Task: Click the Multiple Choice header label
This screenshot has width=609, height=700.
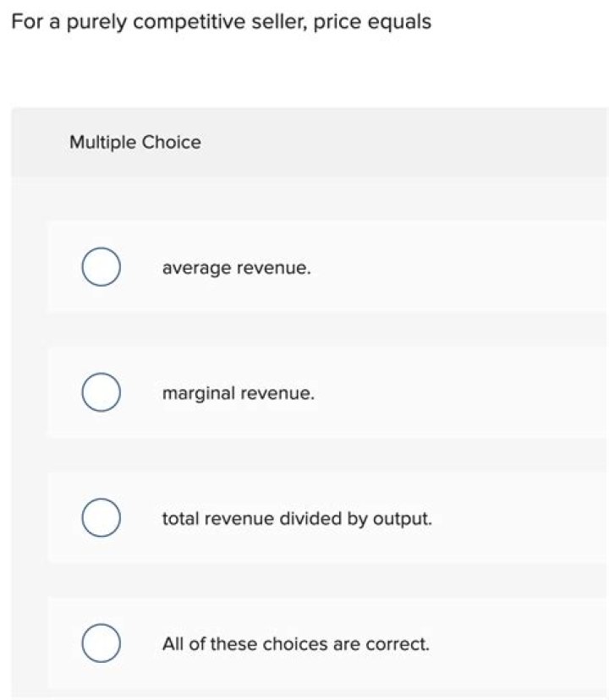Action: 134,142
